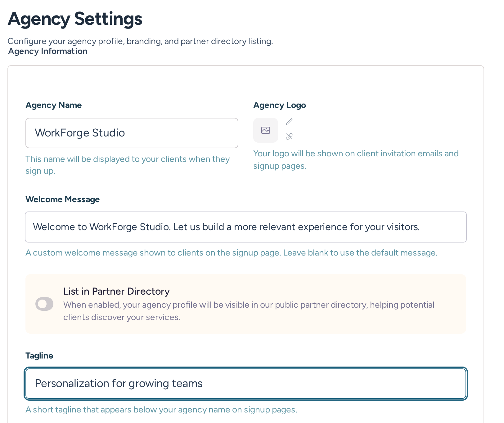Screen dimensions: 504x423
Task: Click the 'Agency Name' label
Action: 54,105
